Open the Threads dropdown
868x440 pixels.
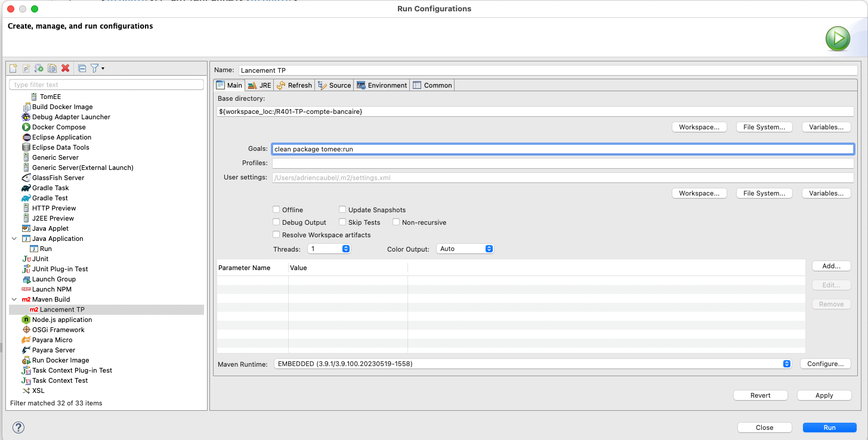(x=329, y=249)
